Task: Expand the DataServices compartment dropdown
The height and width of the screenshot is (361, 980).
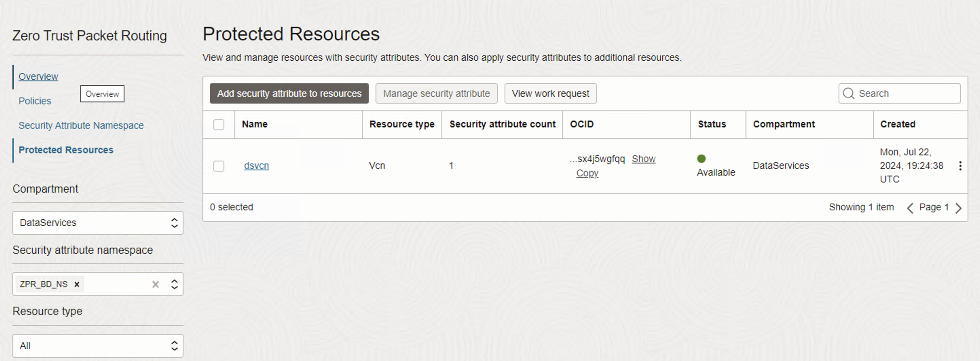Action: point(174,223)
